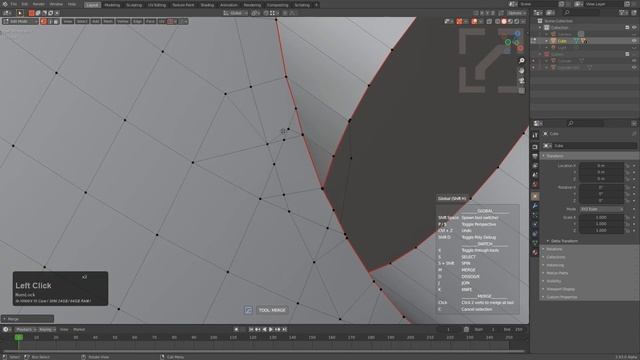Toggle Collection exclude checkbox in outliner
This screenshot has height=360, width=640.
point(627,27)
